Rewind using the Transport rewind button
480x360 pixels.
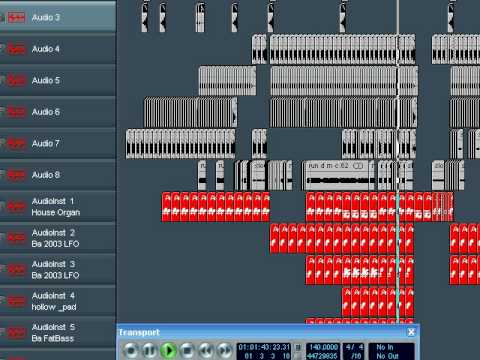coord(206,351)
